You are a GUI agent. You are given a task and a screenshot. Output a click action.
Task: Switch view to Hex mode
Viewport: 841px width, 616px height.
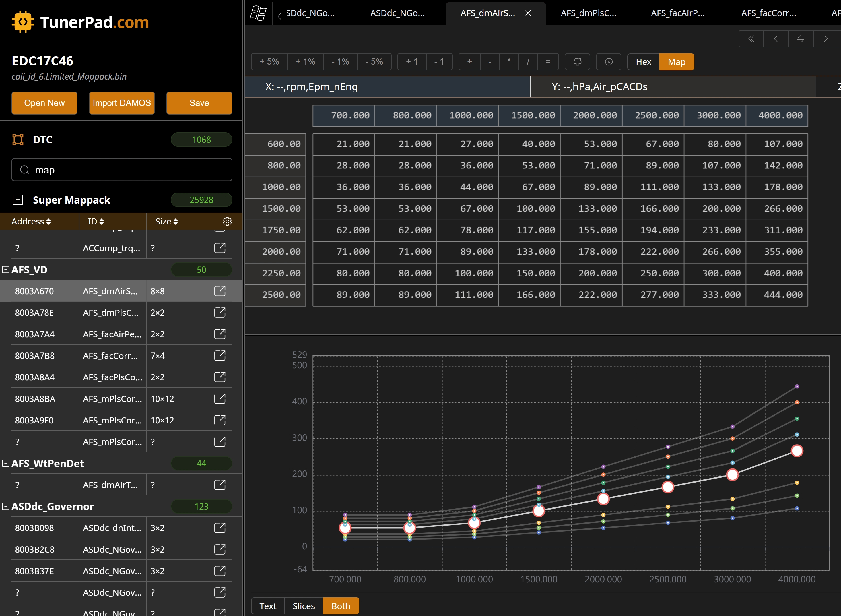(643, 62)
